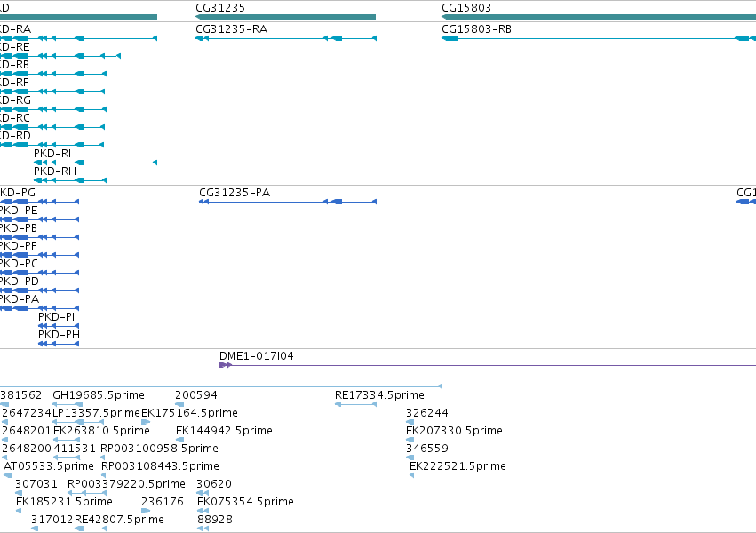Select the PKD-PB protein label

click(x=19, y=228)
